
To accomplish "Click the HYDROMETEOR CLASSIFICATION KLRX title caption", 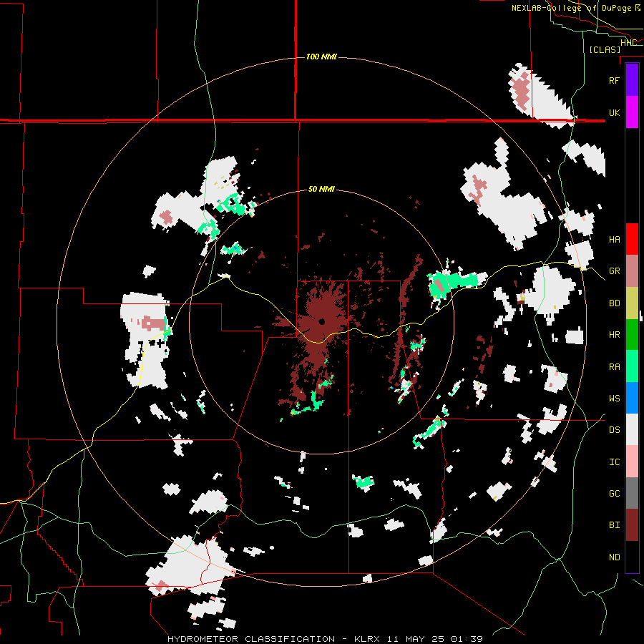I will 325,639.
